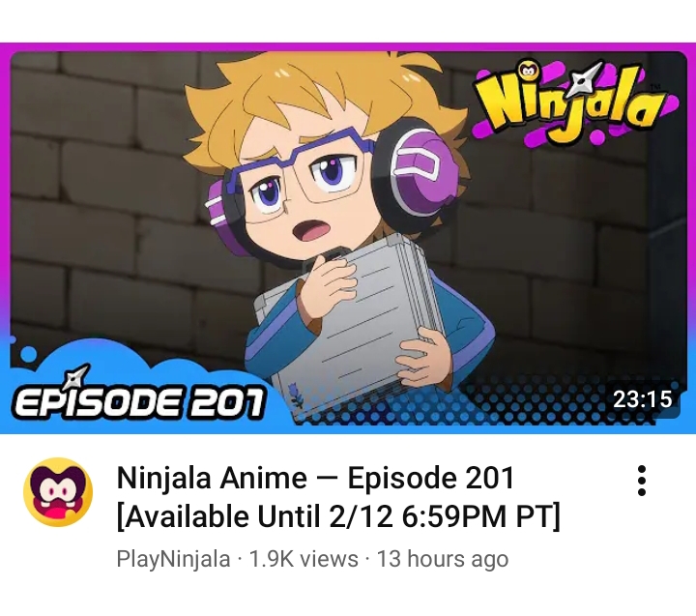Click the silver shuriken in the Ninjala logo
Image resolution: width=696 pixels, height=616 pixels.
[583, 81]
